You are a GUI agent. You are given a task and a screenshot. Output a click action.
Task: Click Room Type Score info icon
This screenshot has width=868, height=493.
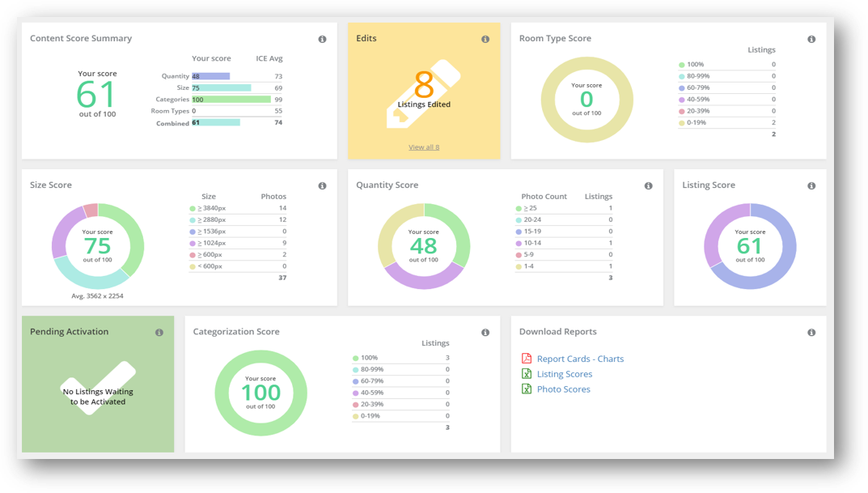coord(811,40)
